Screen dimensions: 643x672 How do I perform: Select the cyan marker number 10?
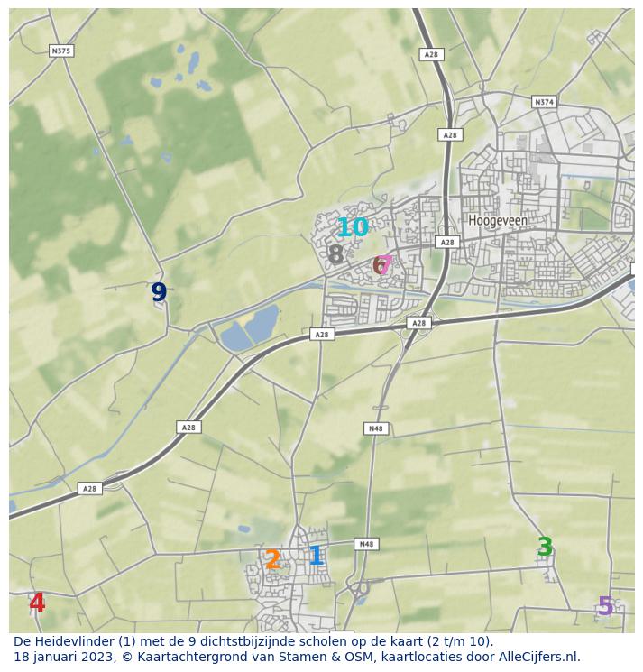coord(353,228)
